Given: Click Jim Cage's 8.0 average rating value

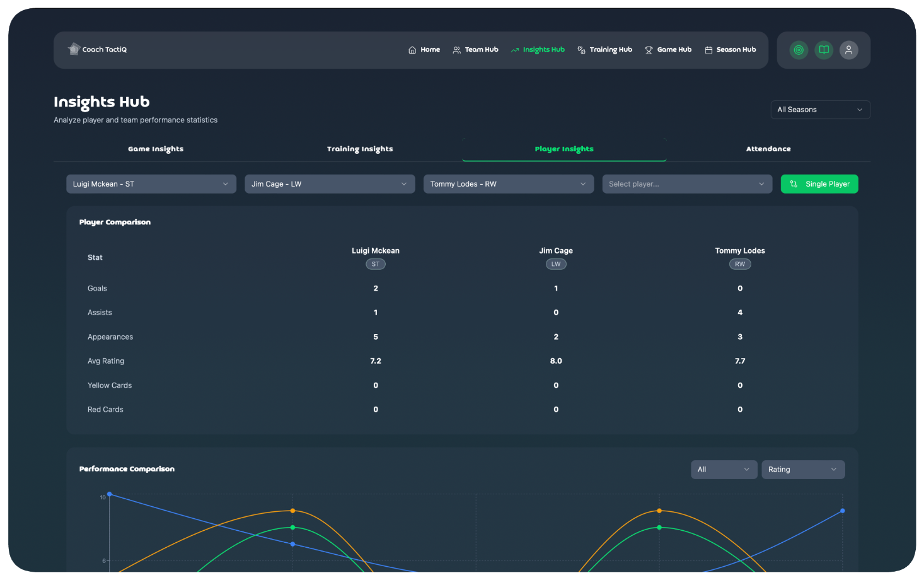Looking at the screenshot, I should point(556,361).
